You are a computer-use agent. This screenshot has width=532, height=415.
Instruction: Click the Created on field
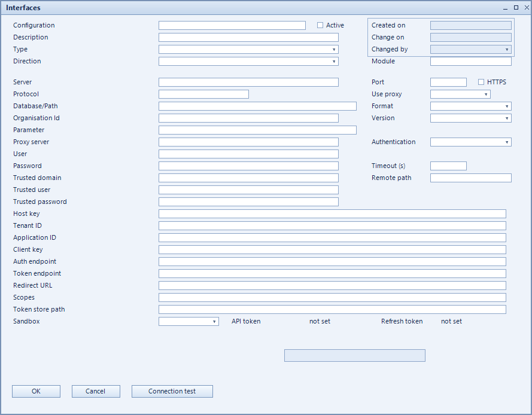pos(470,26)
